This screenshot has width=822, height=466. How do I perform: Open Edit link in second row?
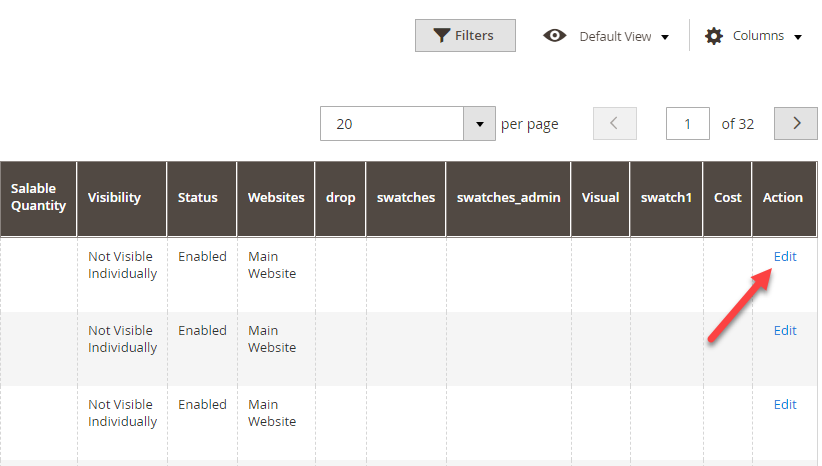point(785,330)
